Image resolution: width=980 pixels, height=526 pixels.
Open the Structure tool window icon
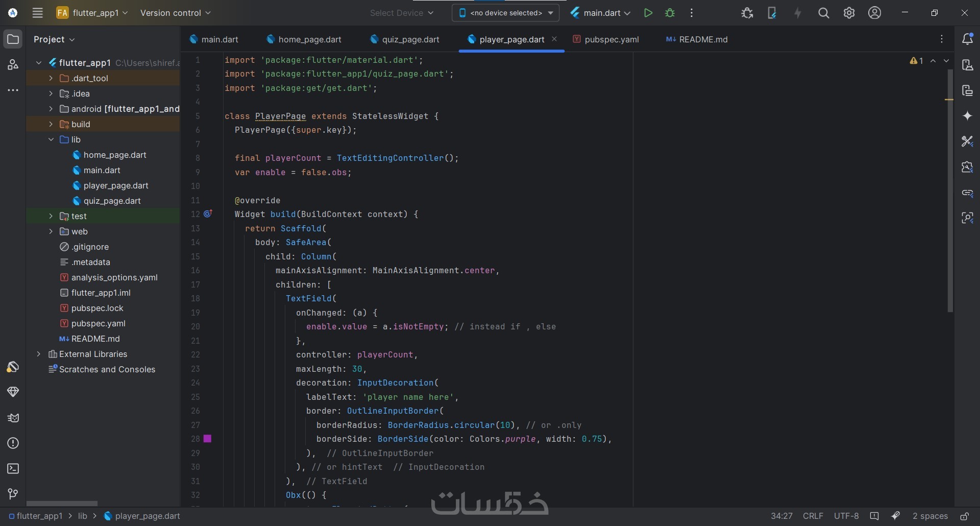13,64
